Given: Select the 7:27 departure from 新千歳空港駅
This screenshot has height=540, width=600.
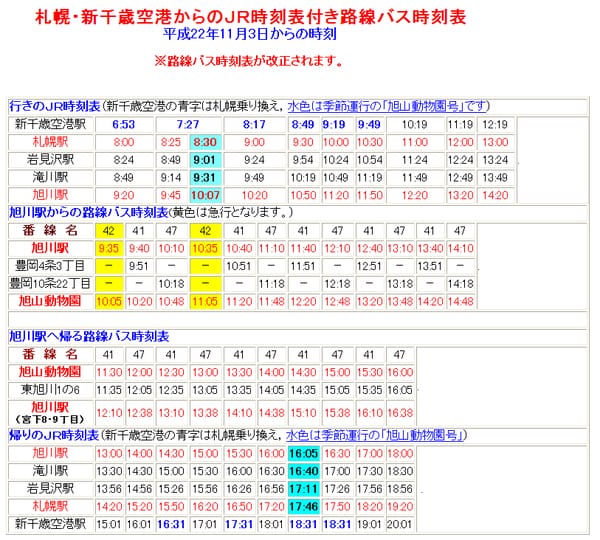Looking at the screenshot, I should click(188, 124).
